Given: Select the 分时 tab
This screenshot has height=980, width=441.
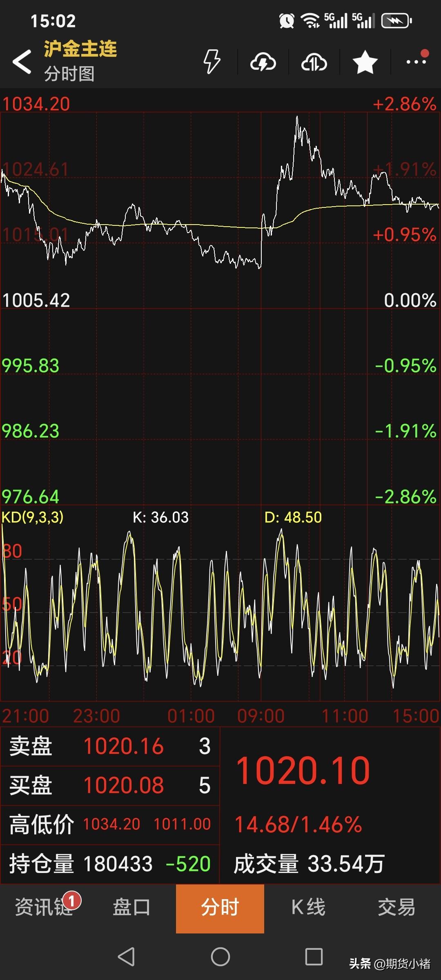Looking at the screenshot, I should coord(220,909).
